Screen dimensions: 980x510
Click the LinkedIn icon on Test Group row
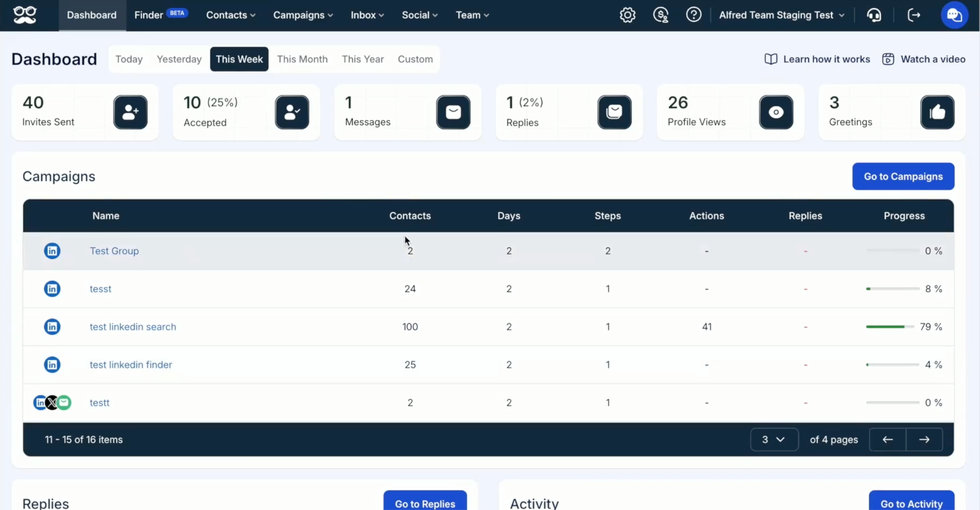(52, 251)
